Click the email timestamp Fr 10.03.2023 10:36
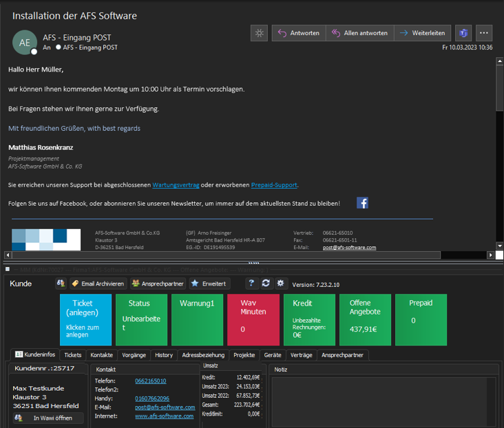Viewport: 504px width, 428px height. [x=468, y=47]
